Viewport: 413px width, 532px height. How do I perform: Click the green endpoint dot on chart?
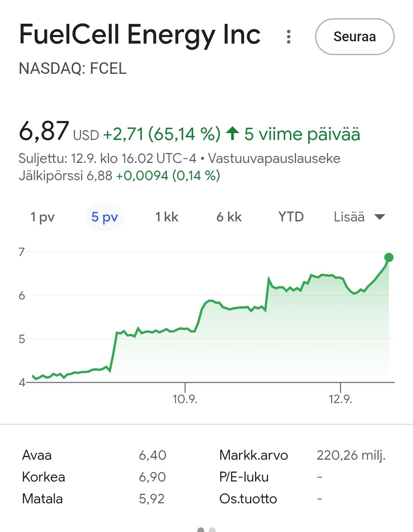389,257
